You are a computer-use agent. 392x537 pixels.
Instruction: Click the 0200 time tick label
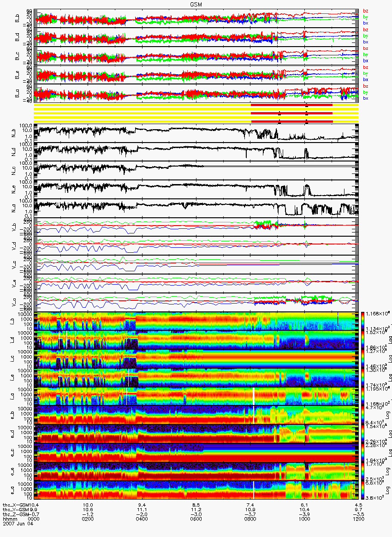(88, 519)
